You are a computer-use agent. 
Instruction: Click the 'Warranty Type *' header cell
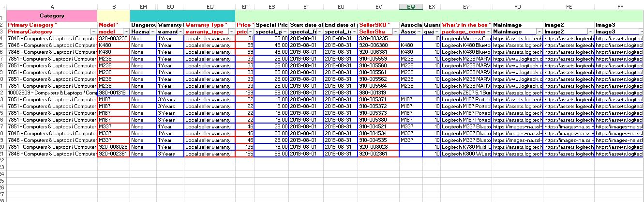pos(210,25)
